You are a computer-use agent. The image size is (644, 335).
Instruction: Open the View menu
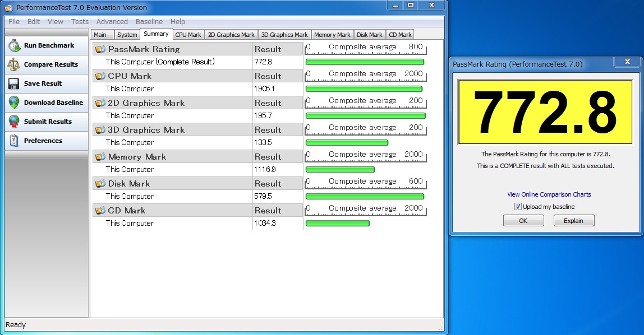(x=56, y=22)
